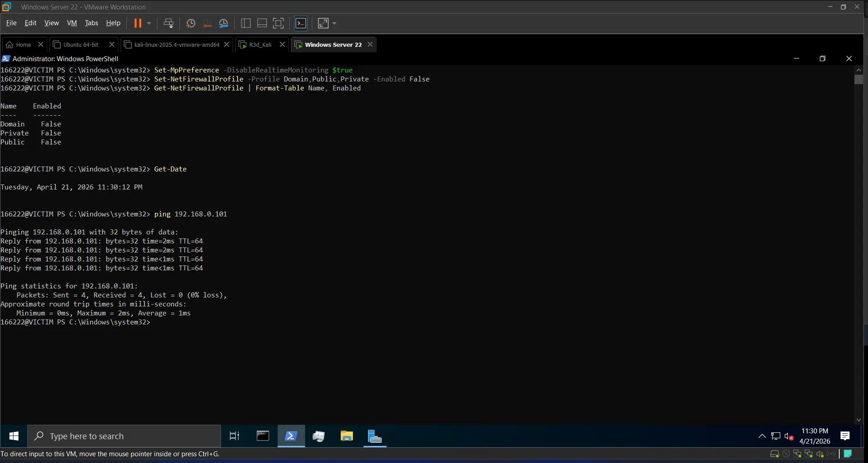Open the power options dropdown beside pause

[x=149, y=23]
